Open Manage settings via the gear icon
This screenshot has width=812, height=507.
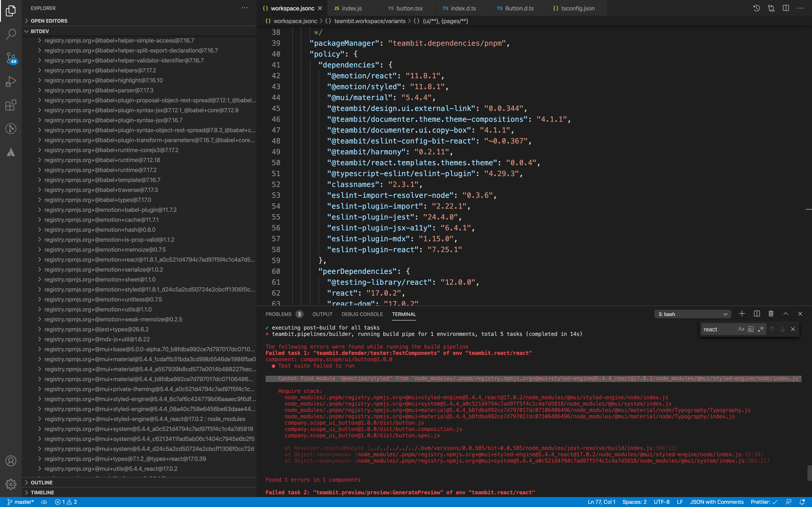[10, 484]
